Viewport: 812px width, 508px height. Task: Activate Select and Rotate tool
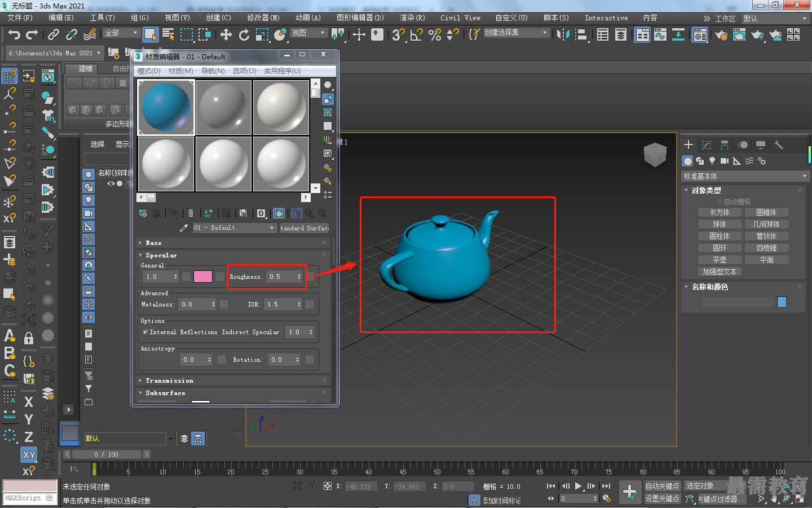coord(244,35)
